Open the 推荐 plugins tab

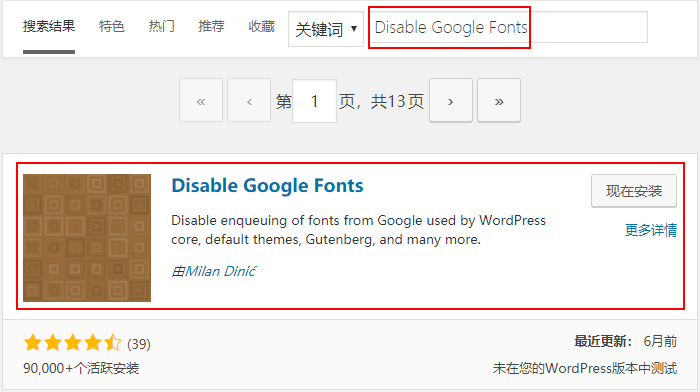[x=211, y=26]
